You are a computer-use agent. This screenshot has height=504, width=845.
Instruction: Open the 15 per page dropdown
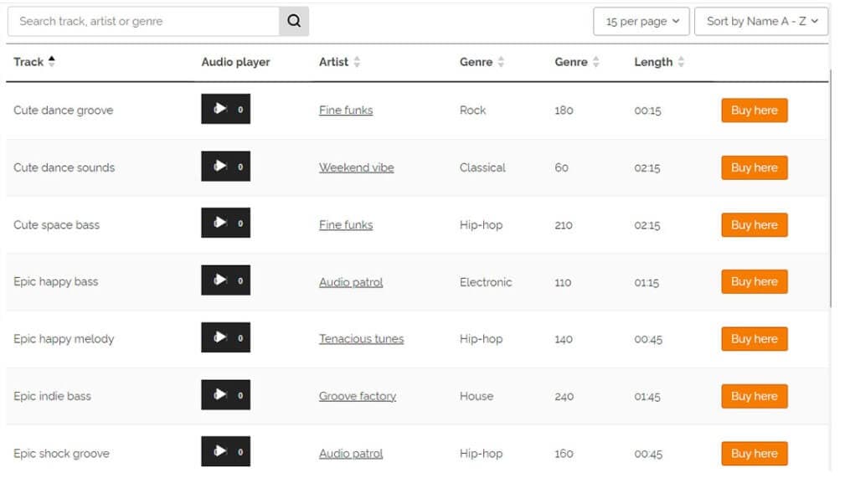(x=641, y=22)
